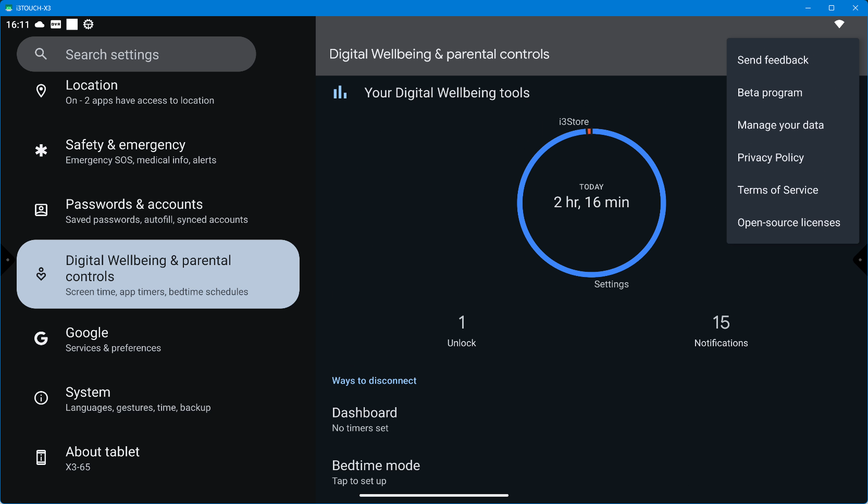Screen dimensions: 868x504
Task: Click the Location pin icon
Action: [x=41, y=91]
